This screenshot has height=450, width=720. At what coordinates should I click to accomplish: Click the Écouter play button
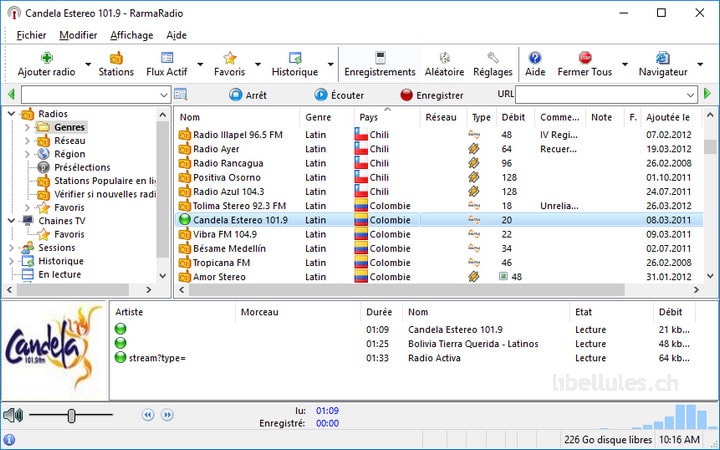[x=339, y=95]
